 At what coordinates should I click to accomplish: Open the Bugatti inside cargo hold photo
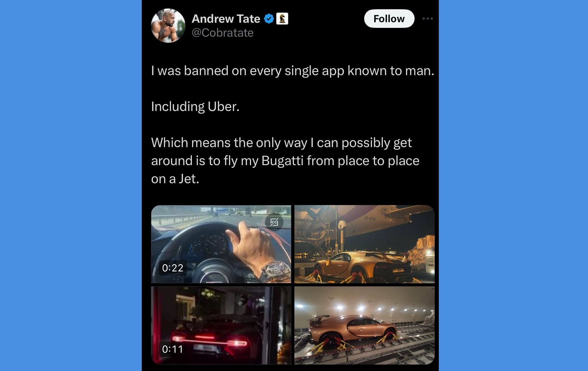click(x=364, y=325)
